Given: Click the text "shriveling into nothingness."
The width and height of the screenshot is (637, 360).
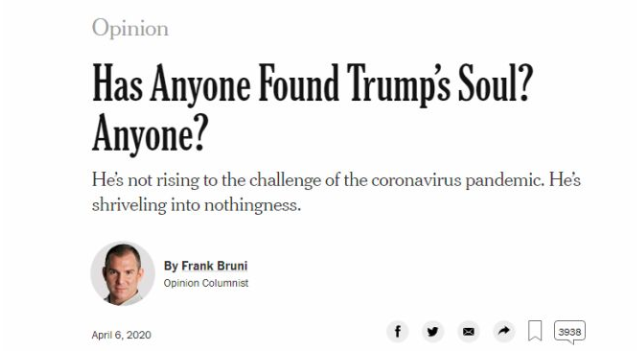Looking at the screenshot, I should tap(196, 205).
